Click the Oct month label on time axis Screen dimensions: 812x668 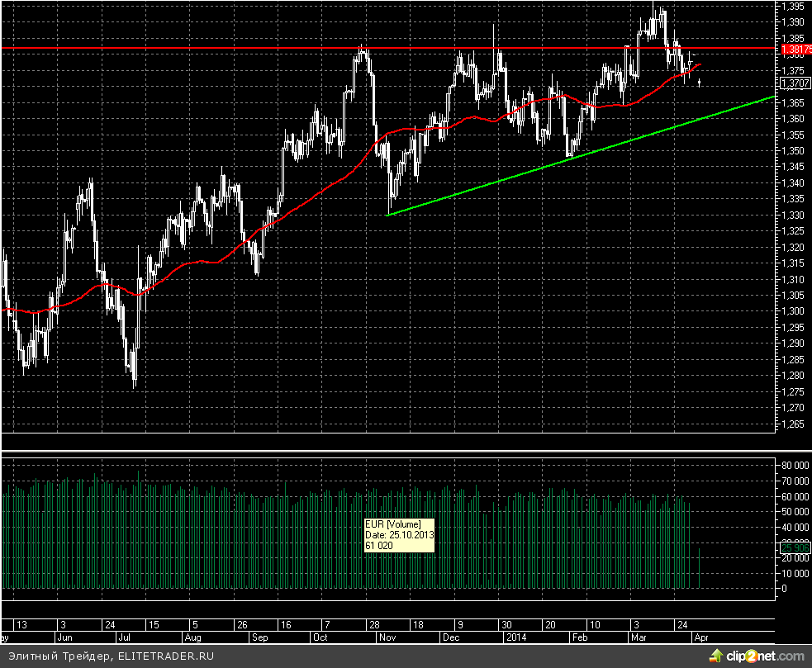(x=321, y=637)
